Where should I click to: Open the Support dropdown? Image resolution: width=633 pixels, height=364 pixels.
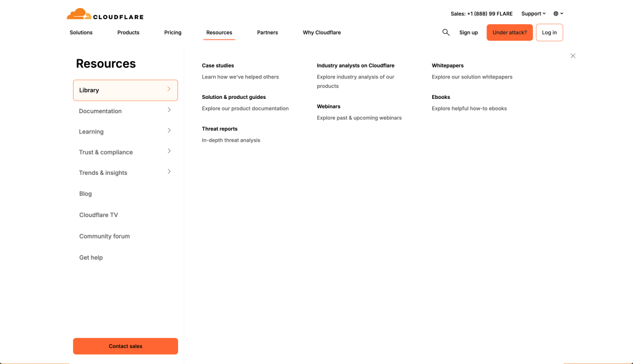point(533,14)
